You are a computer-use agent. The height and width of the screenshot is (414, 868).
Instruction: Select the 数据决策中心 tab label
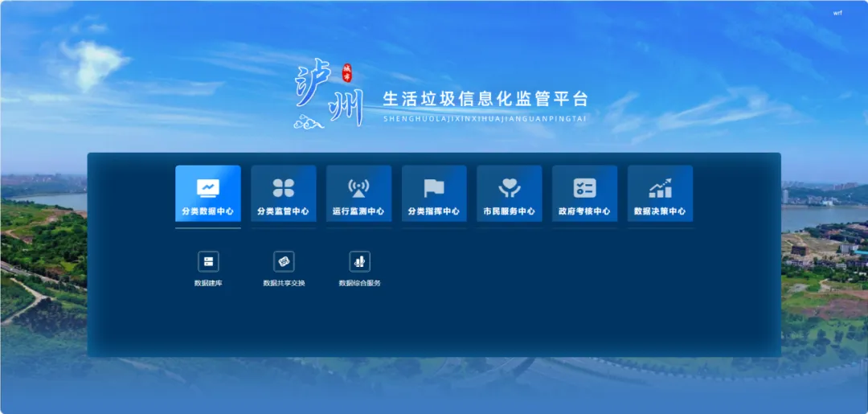660,211
